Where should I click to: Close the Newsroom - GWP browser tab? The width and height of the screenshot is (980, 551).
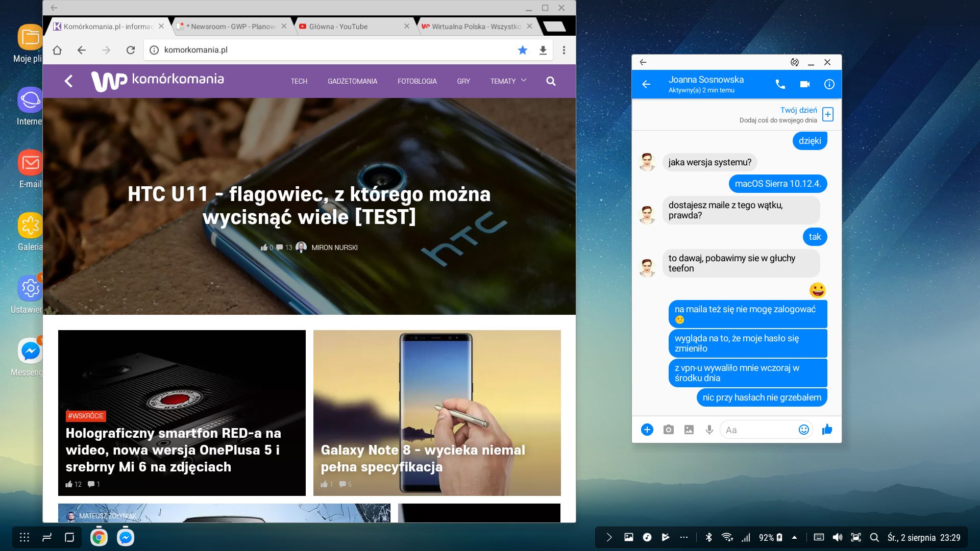pyautogui.click(x=284, y=26)
